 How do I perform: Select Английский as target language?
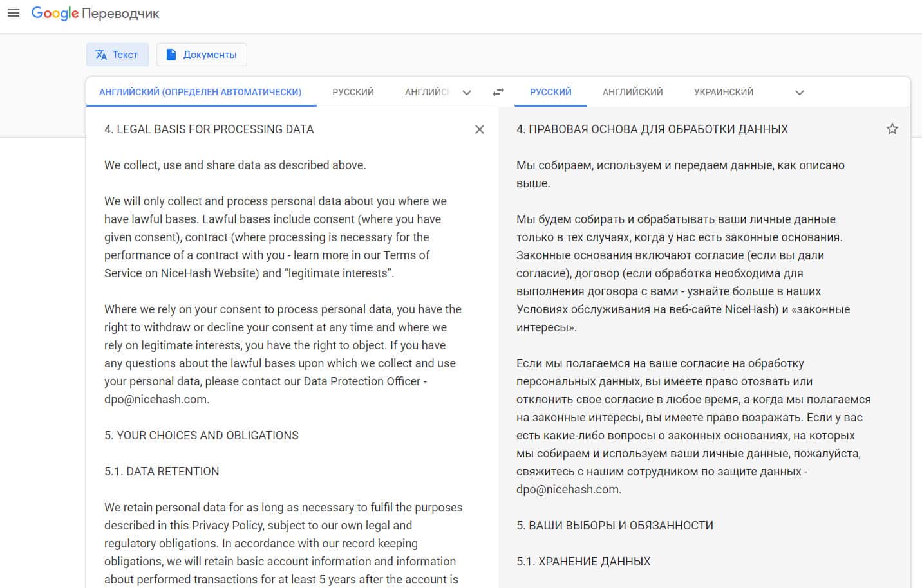(x=632, y=92)
